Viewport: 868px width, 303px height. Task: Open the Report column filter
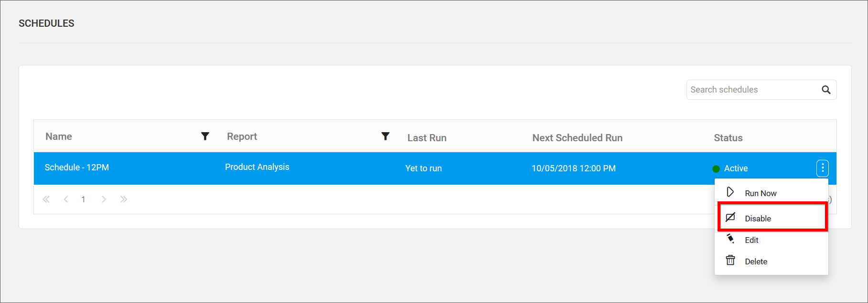click(386, 136)
